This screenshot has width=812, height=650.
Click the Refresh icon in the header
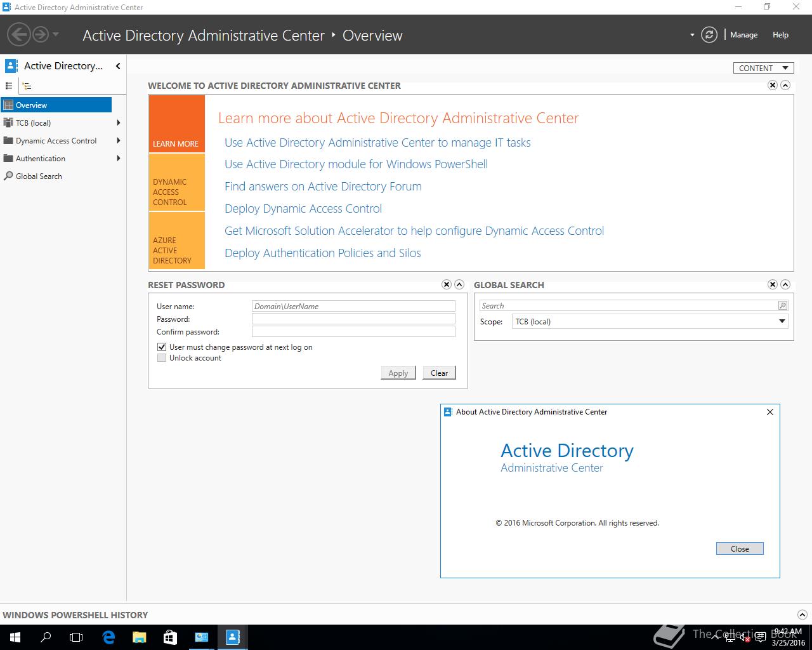coord(709,35)
